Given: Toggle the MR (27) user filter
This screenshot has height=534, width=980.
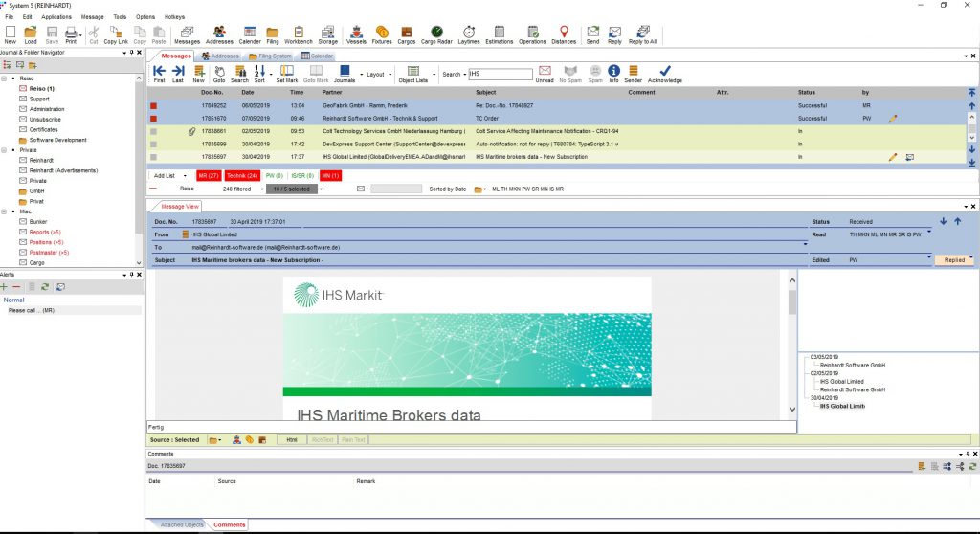Looking at the screenshot, I should tap(208, 176).
